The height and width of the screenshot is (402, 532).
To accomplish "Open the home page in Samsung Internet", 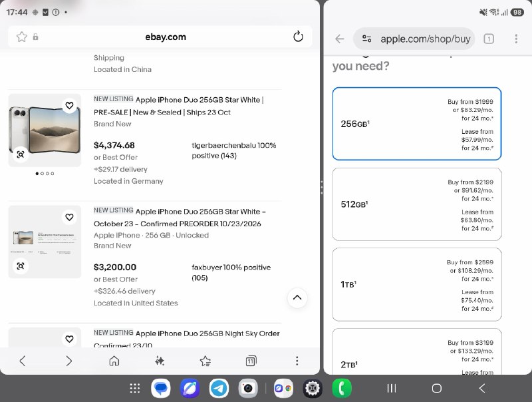I will pyautogui.click(x=114, y=361).
